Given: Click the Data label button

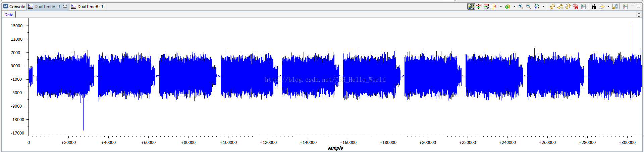Looking at the screenshot, I should 9,14.
